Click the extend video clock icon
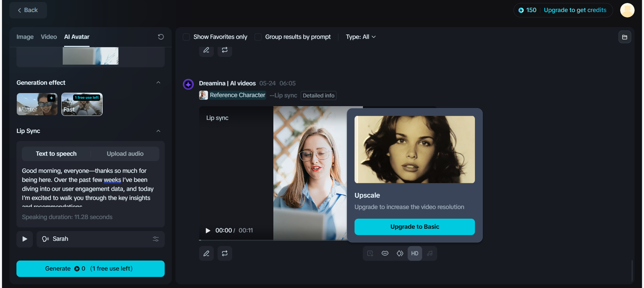Screen dimensions: 644x288 pos(370,254)
